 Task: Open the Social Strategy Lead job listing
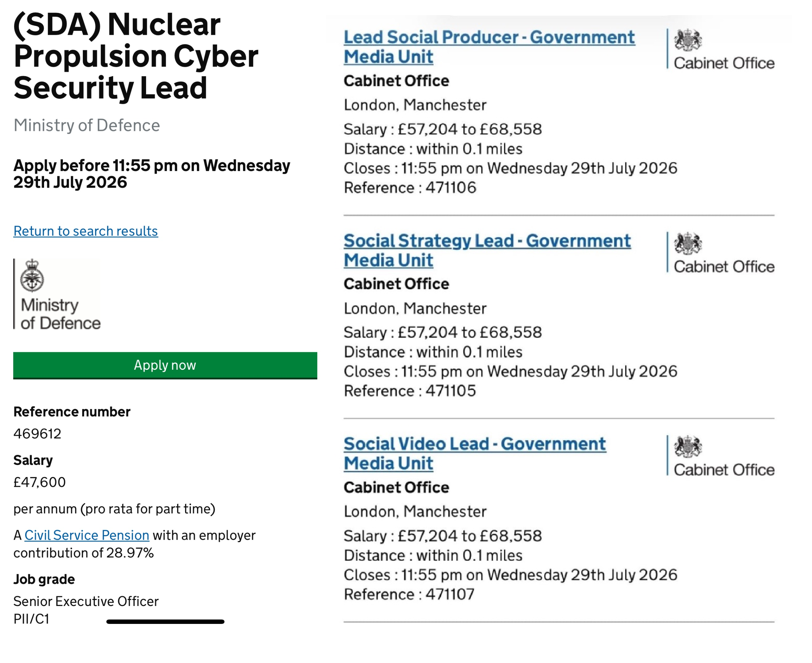point(487,250)
